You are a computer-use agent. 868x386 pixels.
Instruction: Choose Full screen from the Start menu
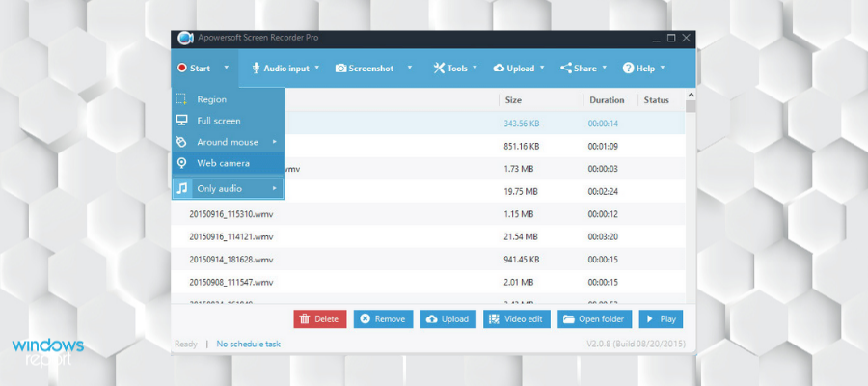pos(228,121)
